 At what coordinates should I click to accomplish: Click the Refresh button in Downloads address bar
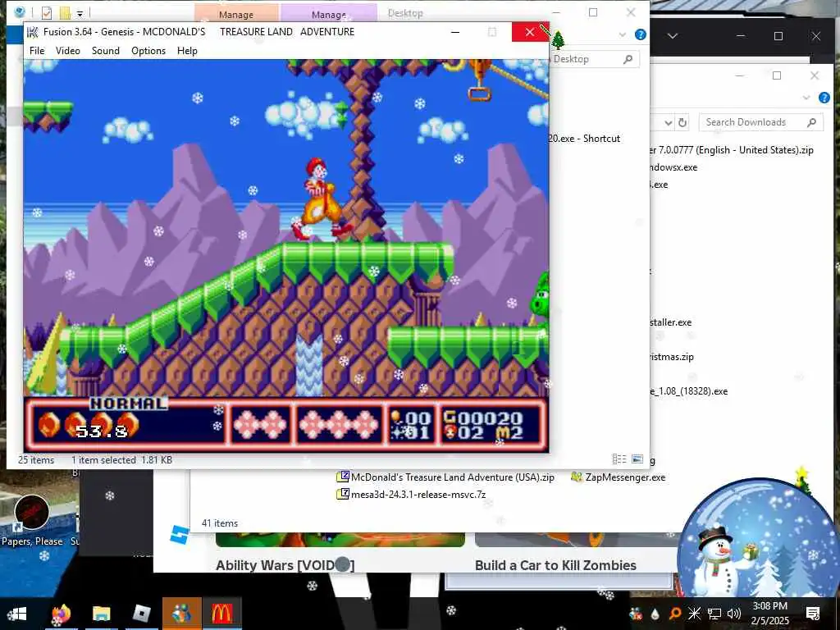[682, 123]
